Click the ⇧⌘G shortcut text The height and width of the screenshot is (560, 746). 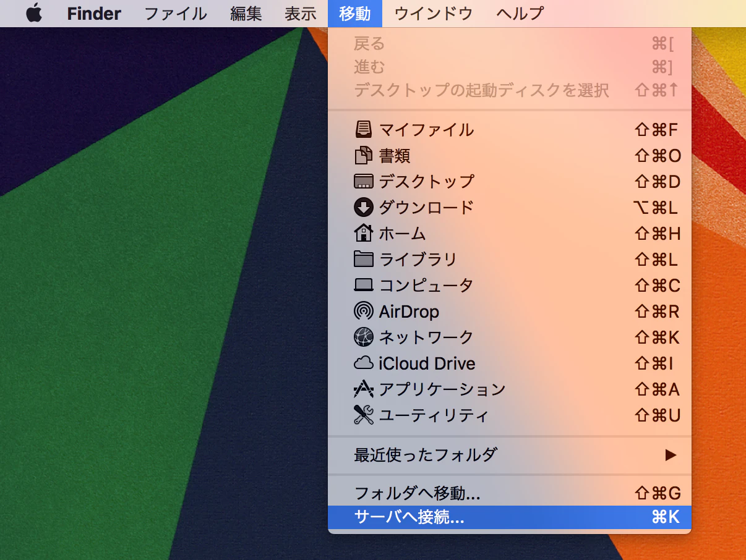pyautogui.click(x=658, y=493)
